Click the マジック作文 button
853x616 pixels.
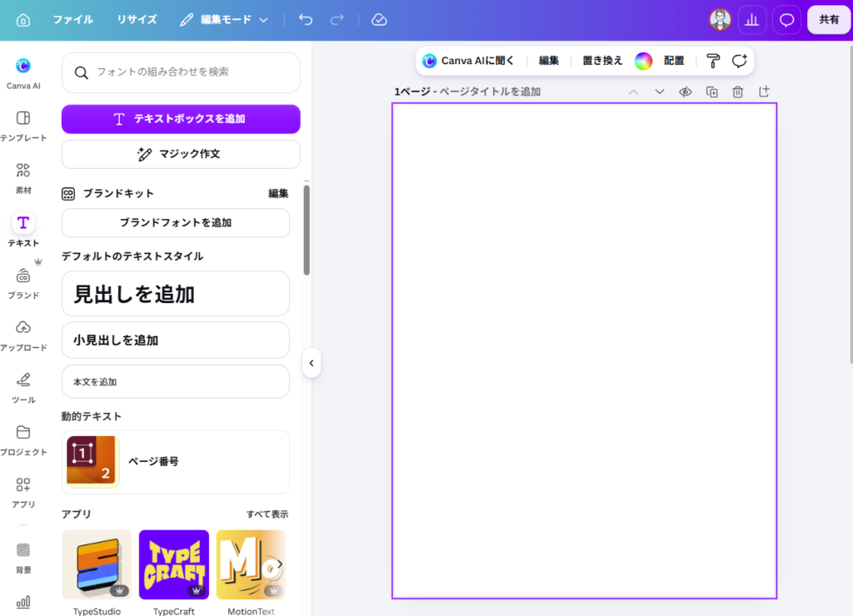181,154
